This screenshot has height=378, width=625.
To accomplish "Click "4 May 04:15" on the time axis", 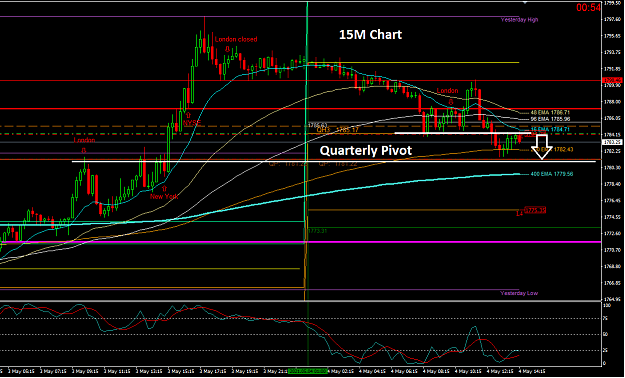I will tap(373, 371).
